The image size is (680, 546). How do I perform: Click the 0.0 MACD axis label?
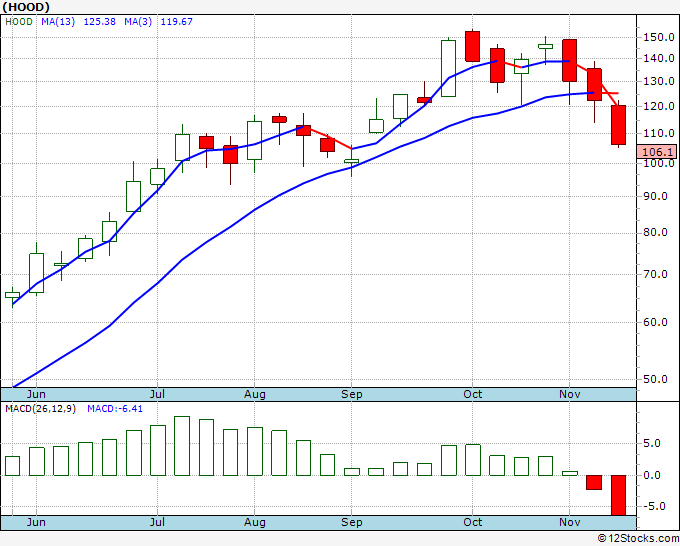tap(652, 475)
